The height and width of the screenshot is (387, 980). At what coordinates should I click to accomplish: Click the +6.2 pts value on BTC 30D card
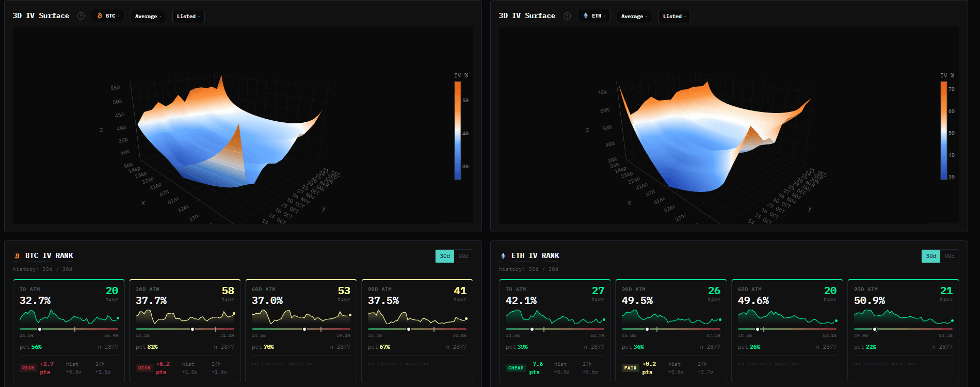tap(163, 368)
